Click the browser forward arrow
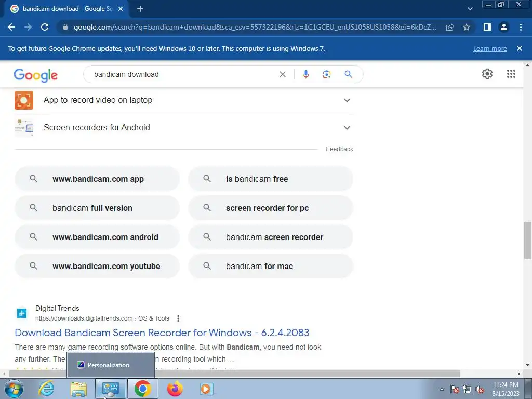 pos(28,27)
